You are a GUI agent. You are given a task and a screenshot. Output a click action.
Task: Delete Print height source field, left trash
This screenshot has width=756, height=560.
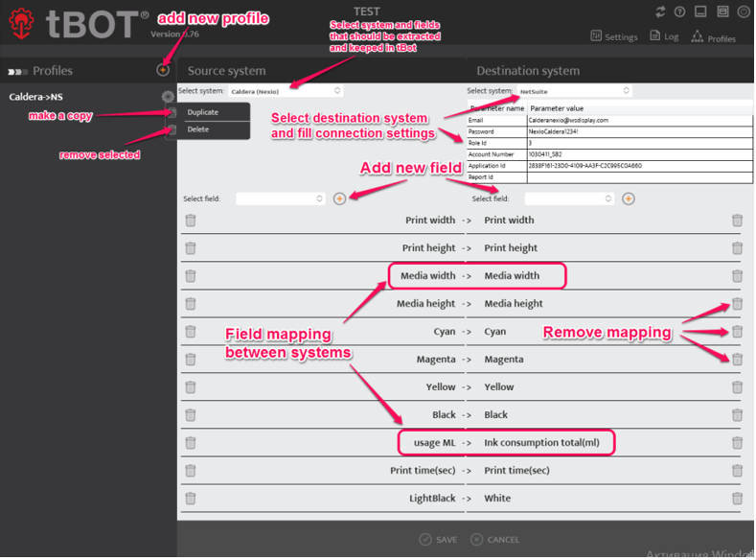[191, 248]
